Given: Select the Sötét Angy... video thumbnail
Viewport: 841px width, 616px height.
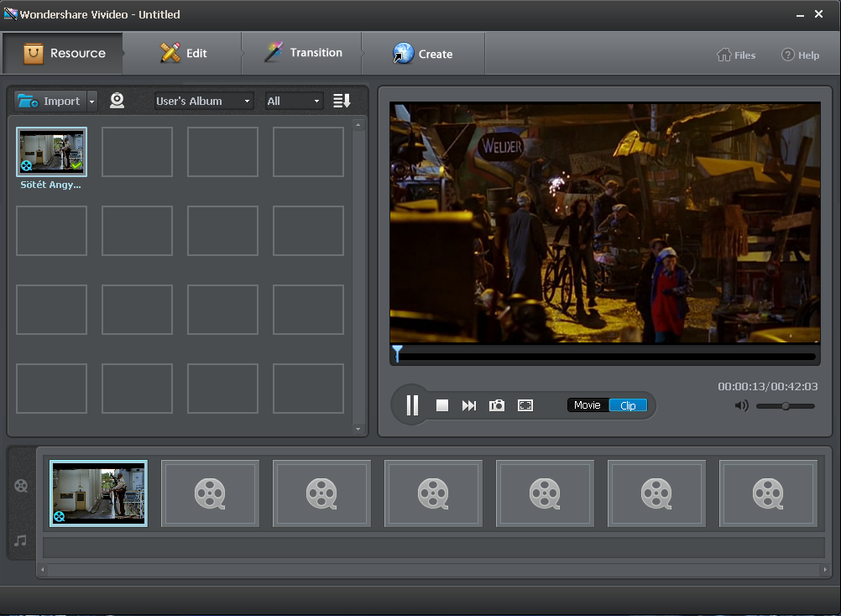Looking at the screenshot, I should [x=51, y=152].
